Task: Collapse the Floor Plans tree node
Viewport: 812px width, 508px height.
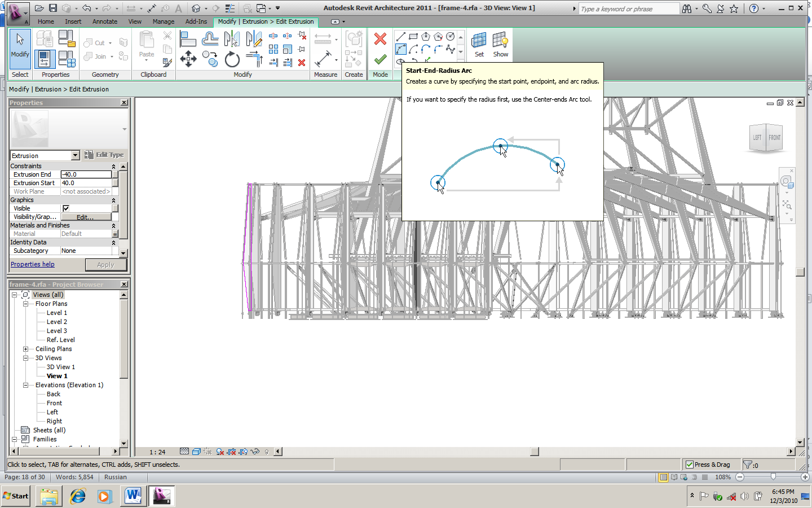Action: coord(25,304)
